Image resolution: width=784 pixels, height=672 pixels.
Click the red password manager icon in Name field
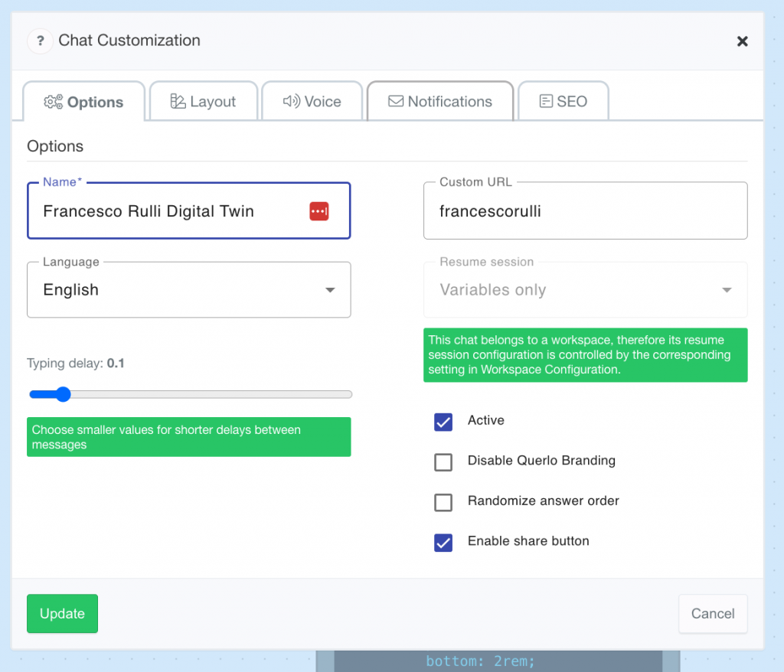319,211
